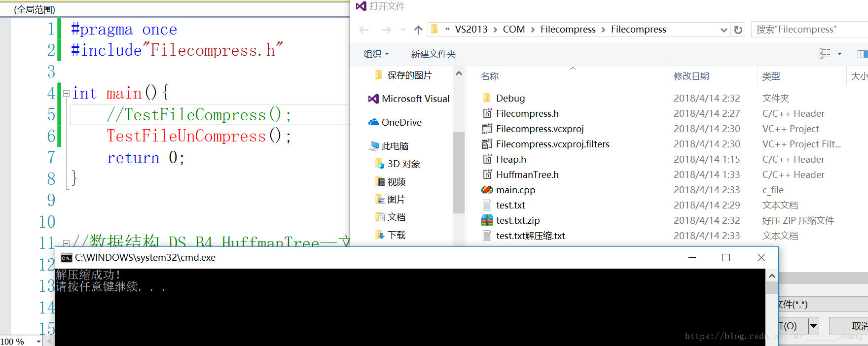The image size is (868, 346).
Task: Click main.cpp file name
Action: [x=515, y=190]
